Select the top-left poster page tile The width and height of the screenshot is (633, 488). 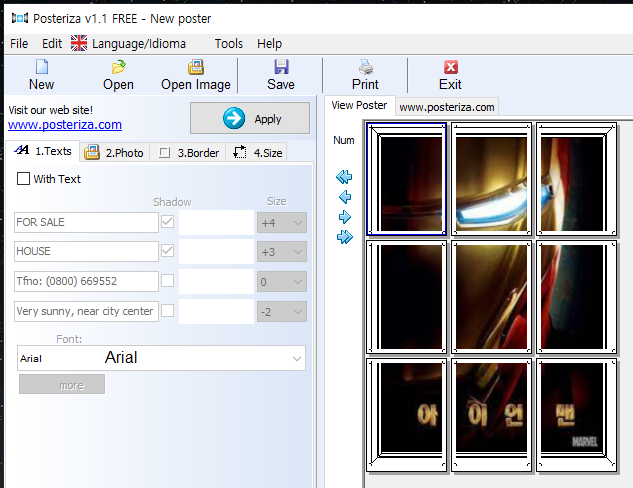pos(407,179)
